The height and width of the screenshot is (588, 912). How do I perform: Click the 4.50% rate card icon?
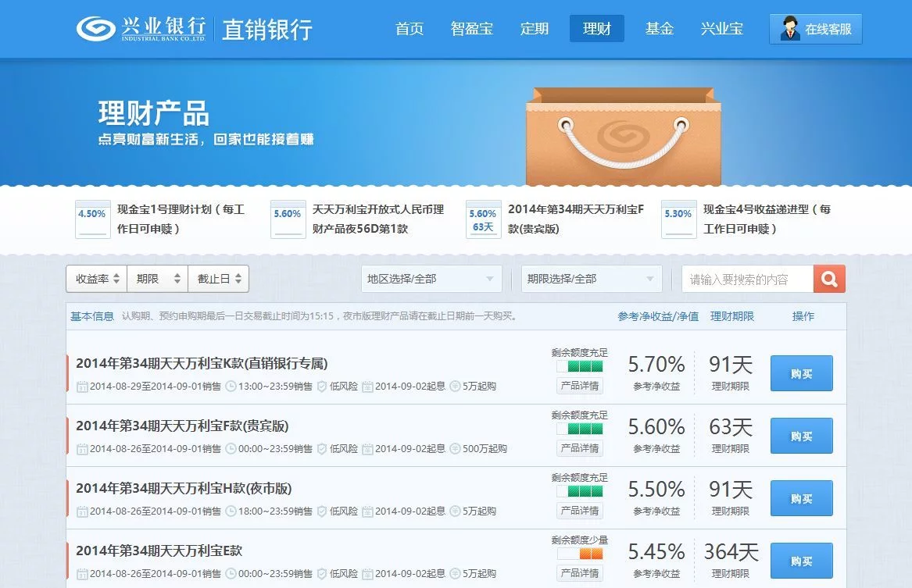point(92,219)
